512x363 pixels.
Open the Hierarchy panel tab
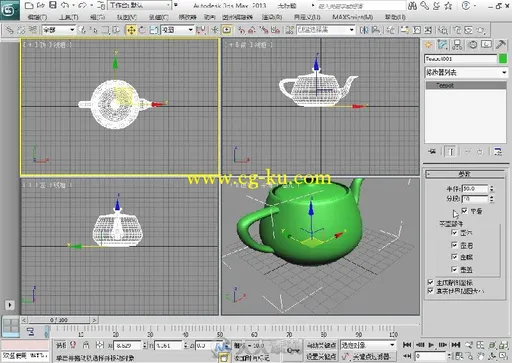[457, 45]
